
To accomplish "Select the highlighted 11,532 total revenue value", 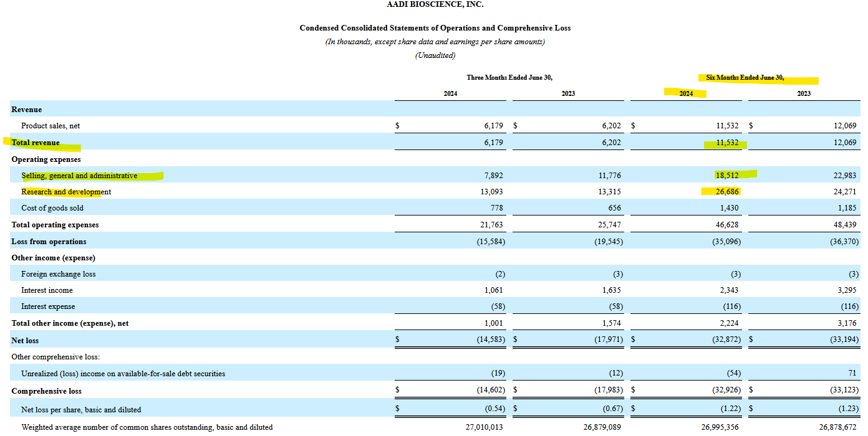I will click(x=727, y=143).
